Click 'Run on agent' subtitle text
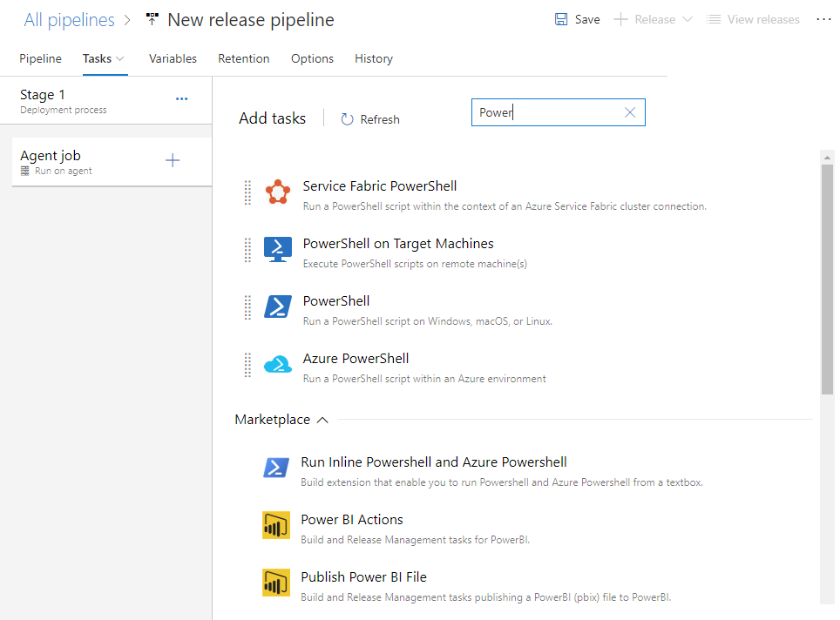Image resolution: width=840 pixels, height=620 pixels. [64, 171]
